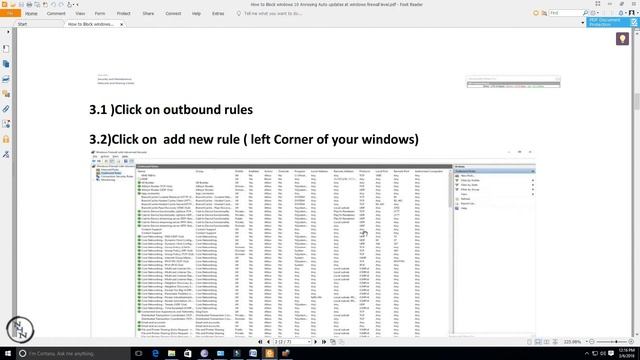
Task: Close the 'How to Block windows' tab
Action: [121, 24]
